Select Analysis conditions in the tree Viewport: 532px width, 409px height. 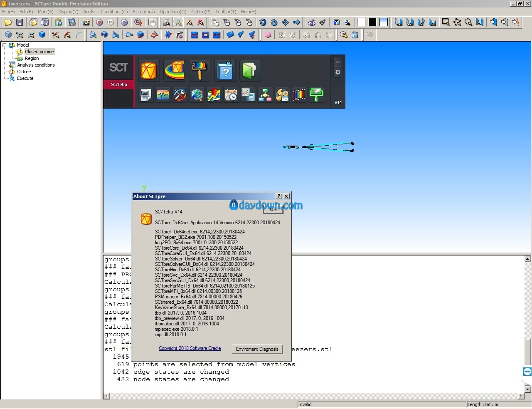click(x=36, y=65)
